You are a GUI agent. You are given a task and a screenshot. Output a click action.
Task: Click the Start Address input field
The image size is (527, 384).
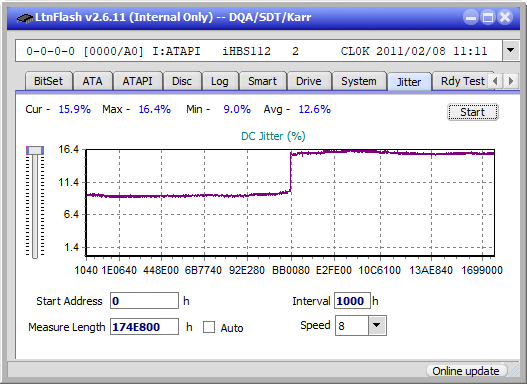tap(144, 301)
